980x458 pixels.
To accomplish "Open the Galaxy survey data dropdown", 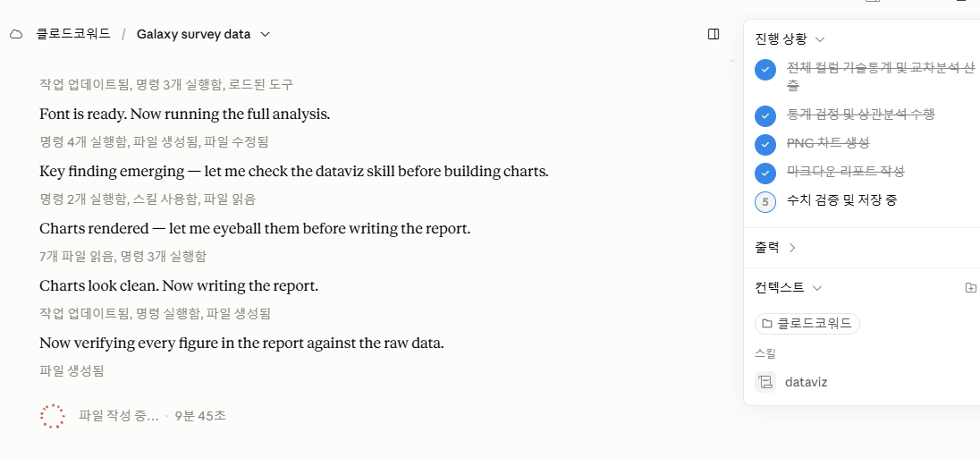I will click(203, 34).
